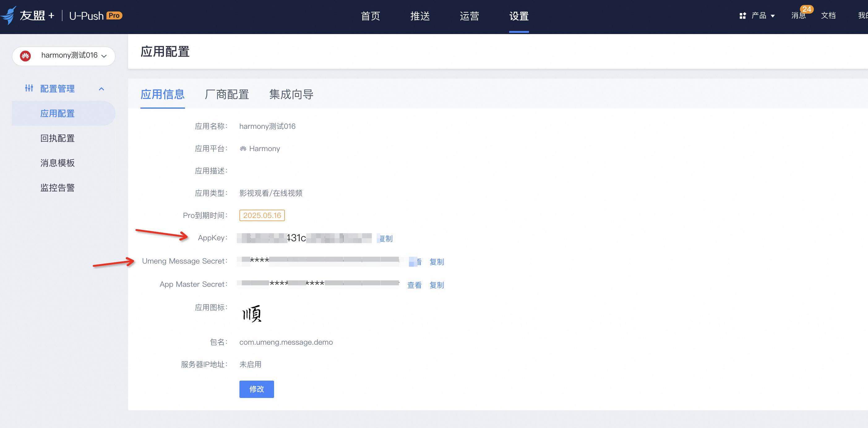This screenshot has width=868, height=428.
Task: View the App Master Secret
Action: (x=415, y=285)
